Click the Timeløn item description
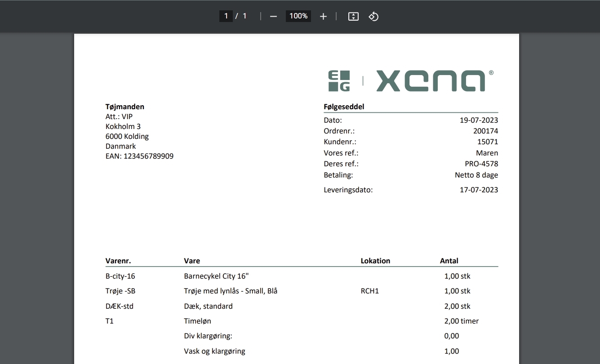The image size is (600, 364). click(x=197, y=321)
